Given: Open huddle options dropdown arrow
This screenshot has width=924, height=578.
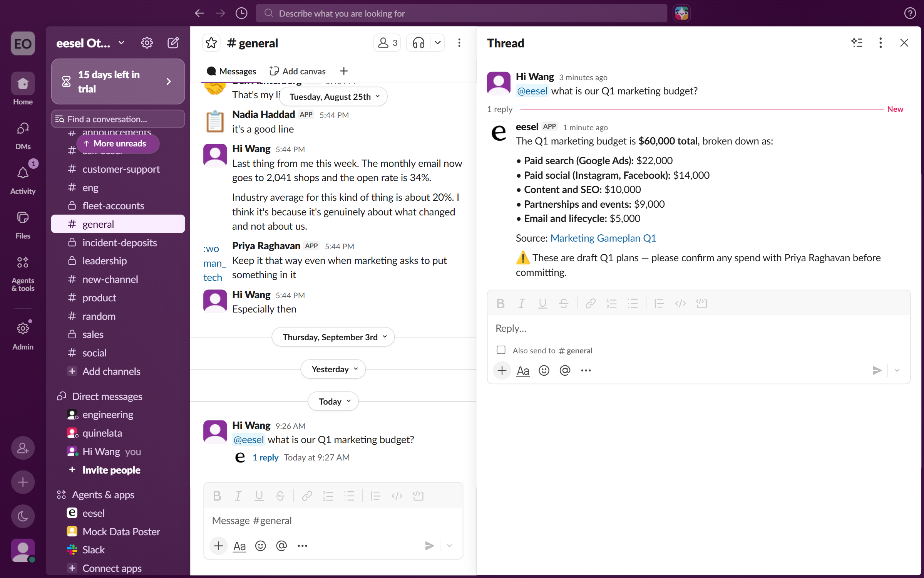Looking at the screenshot, I should [437, 43].
